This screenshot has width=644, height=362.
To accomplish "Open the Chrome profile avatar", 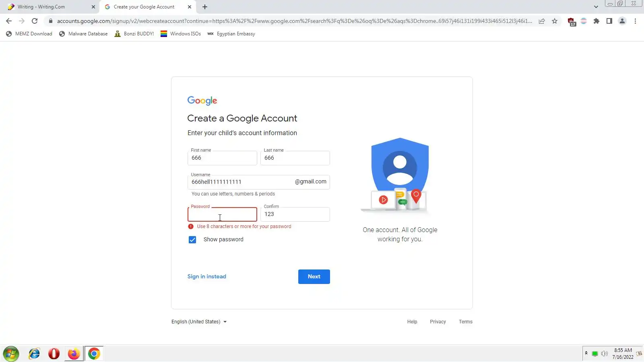I will [622, 21].
